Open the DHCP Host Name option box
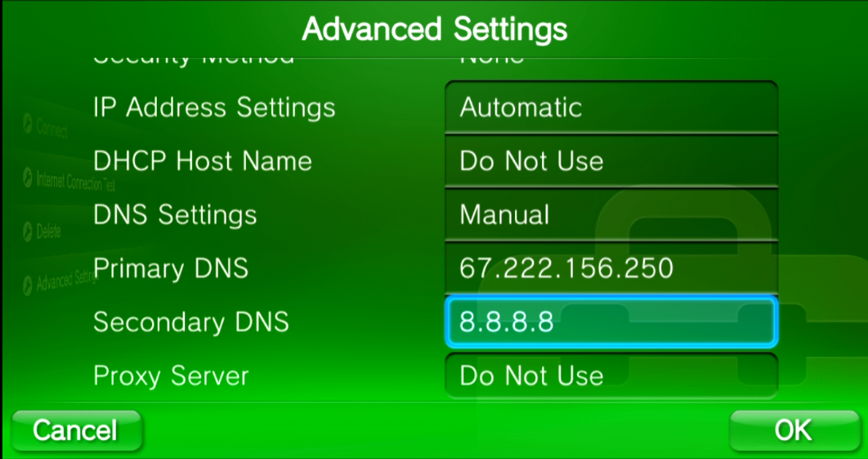The width and height of the screenshot is (868, 459). [611, 161]
